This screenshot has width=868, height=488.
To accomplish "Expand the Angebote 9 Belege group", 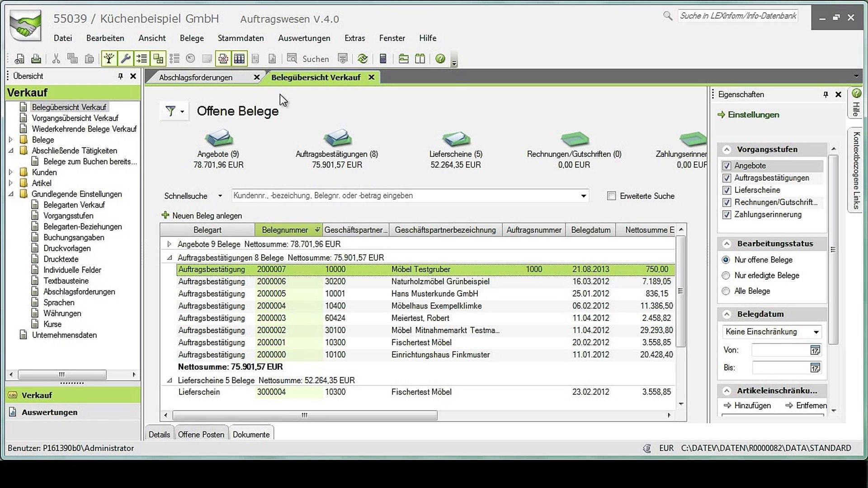I will [169, 244].
